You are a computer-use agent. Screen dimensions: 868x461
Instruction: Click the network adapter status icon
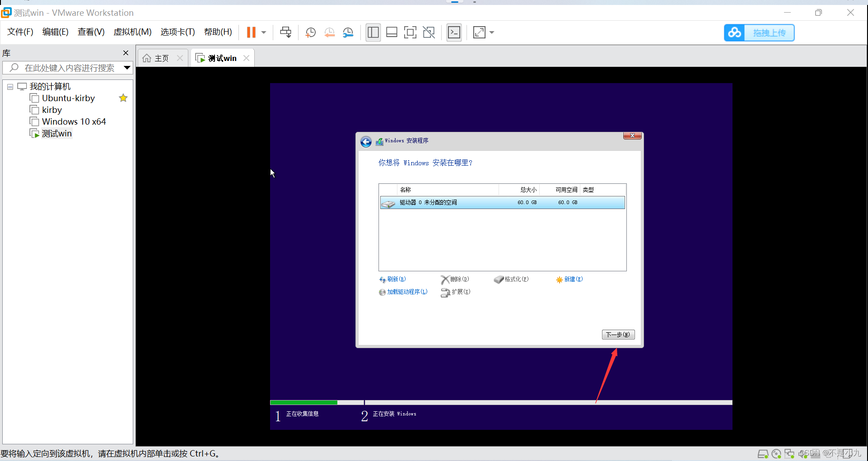click(789, 454)
